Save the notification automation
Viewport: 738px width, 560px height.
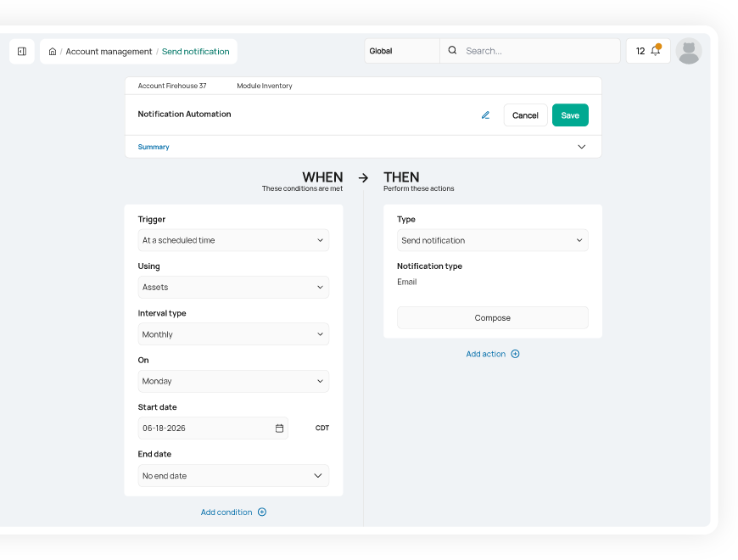(x=570, y=115)
